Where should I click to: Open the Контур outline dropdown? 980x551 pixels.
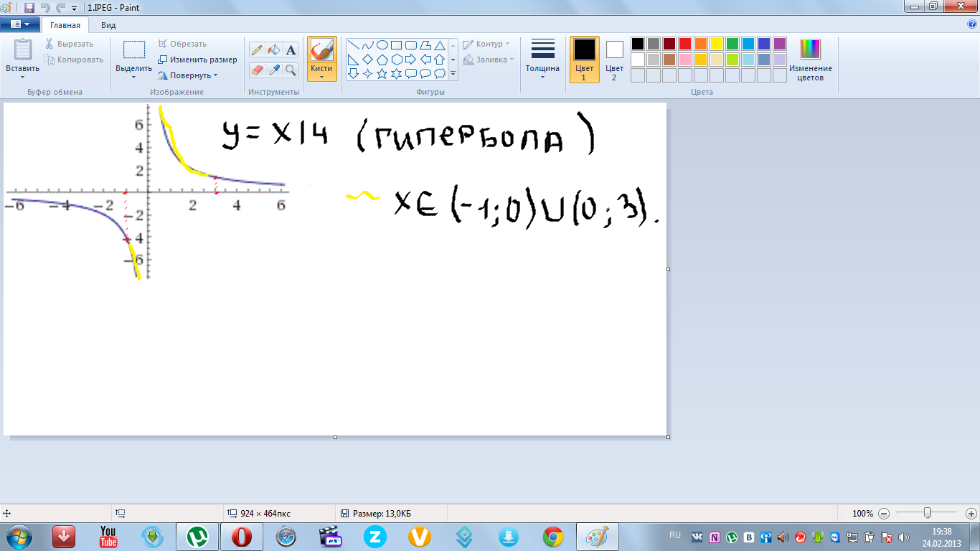click(486, 44)
